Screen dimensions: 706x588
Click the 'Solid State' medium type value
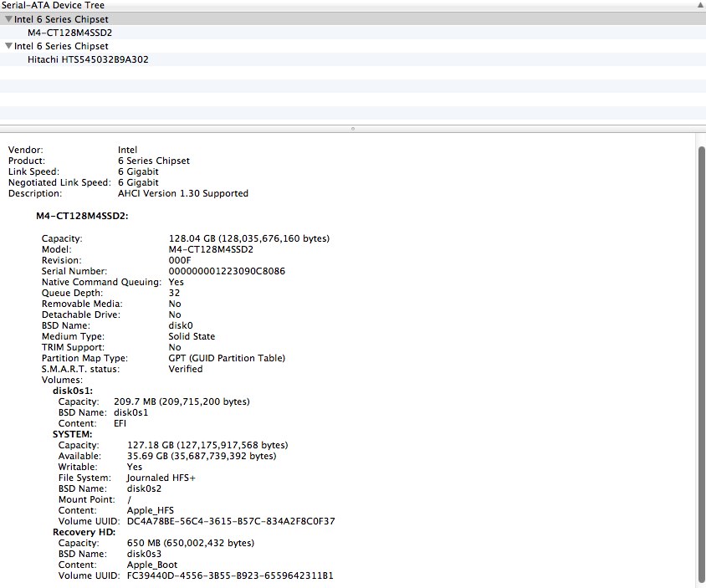click(192, 336)
